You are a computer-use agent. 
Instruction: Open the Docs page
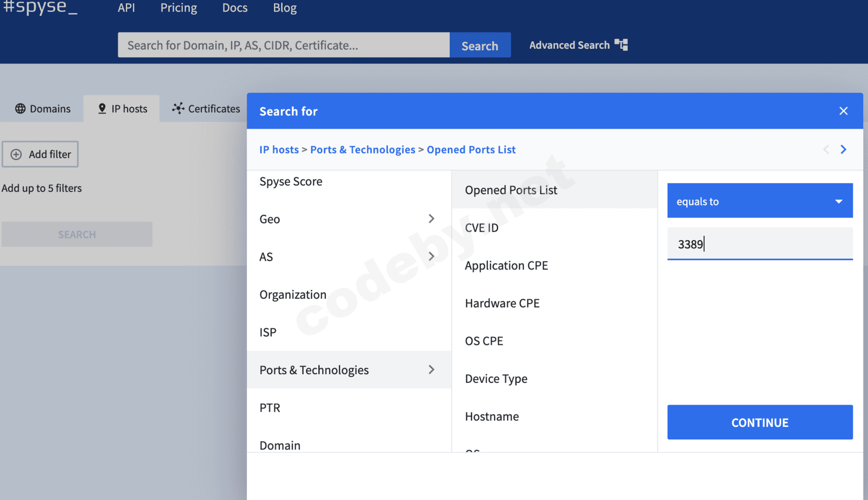coord(235,8)
